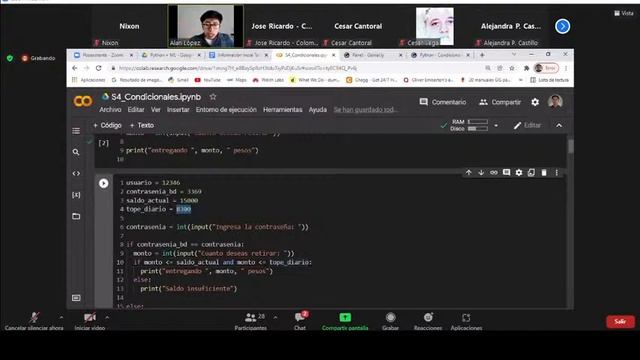Open the RAM and Disco dropdown arrow
Screen dimensions: 640x360
coord(496,125)
